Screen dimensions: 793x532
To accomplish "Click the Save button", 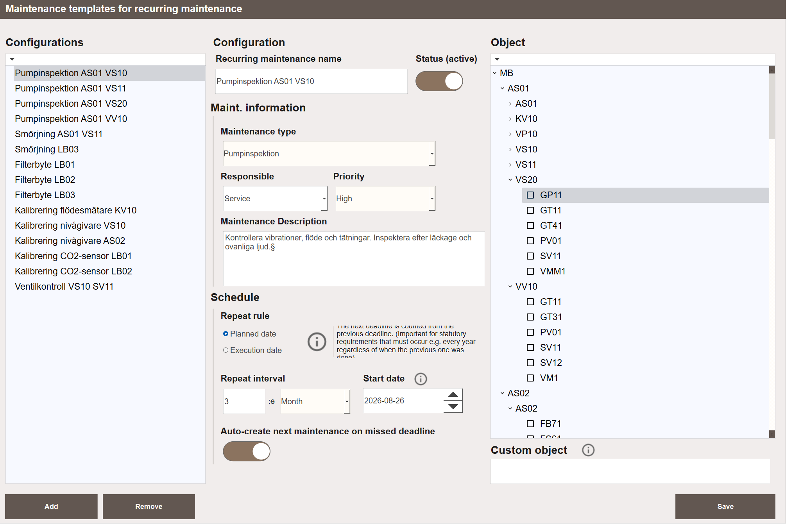I will pos(725,507).
